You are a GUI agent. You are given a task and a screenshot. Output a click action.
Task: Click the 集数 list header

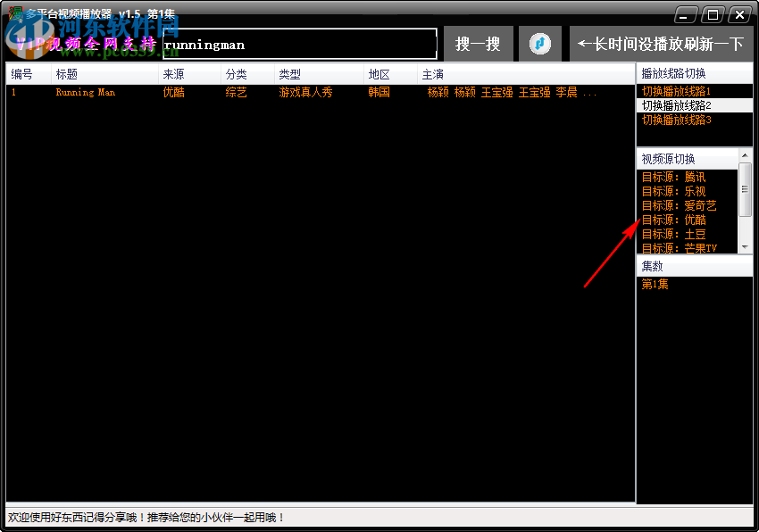coord(695,266)
